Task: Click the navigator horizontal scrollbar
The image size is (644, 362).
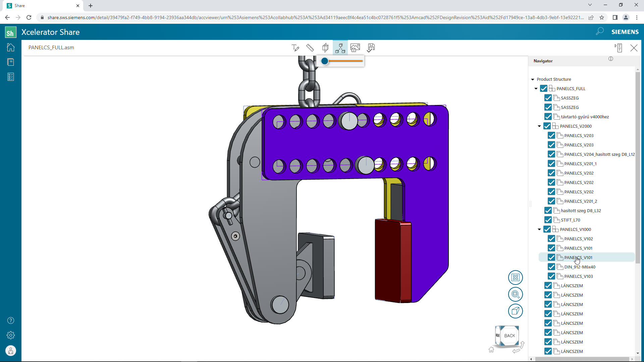Action: [x=583, y=359]
